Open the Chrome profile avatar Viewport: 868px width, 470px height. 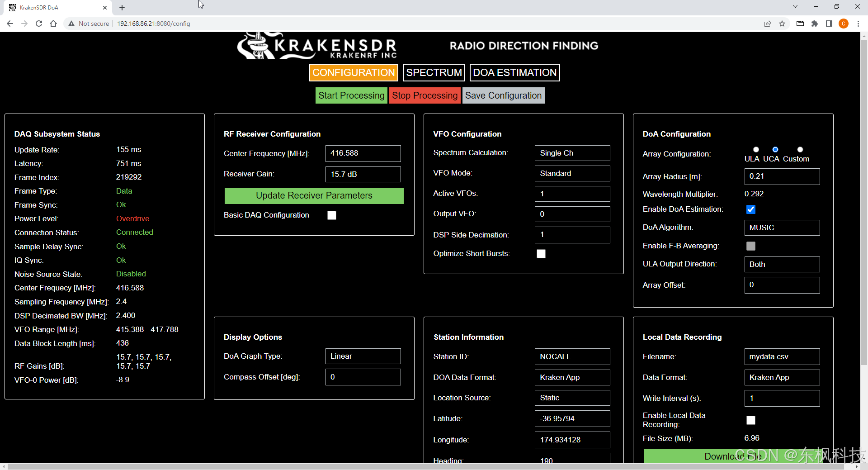pos(844,24)
